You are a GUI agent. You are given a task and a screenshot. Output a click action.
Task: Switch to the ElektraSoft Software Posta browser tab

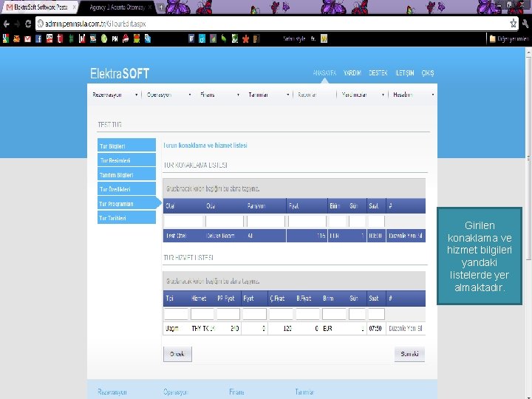(40, 7)
